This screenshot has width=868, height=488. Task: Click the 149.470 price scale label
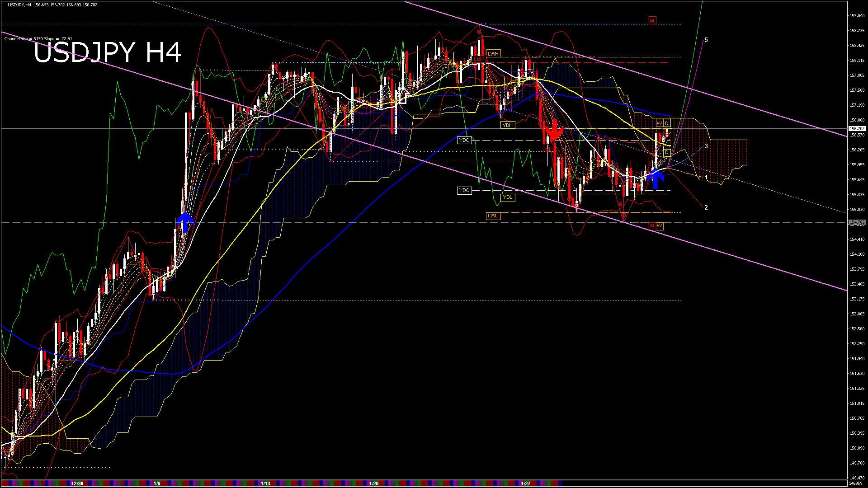point(857,478)
